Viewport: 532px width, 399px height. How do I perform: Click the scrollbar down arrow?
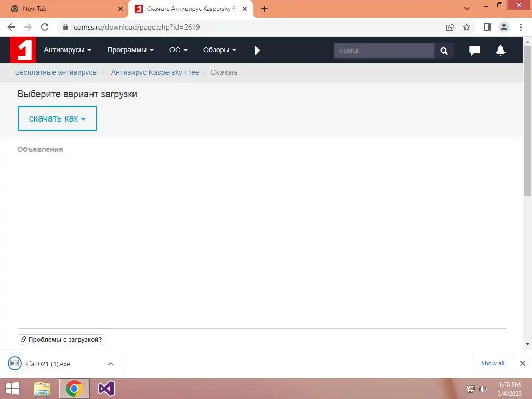coord(527,344)
